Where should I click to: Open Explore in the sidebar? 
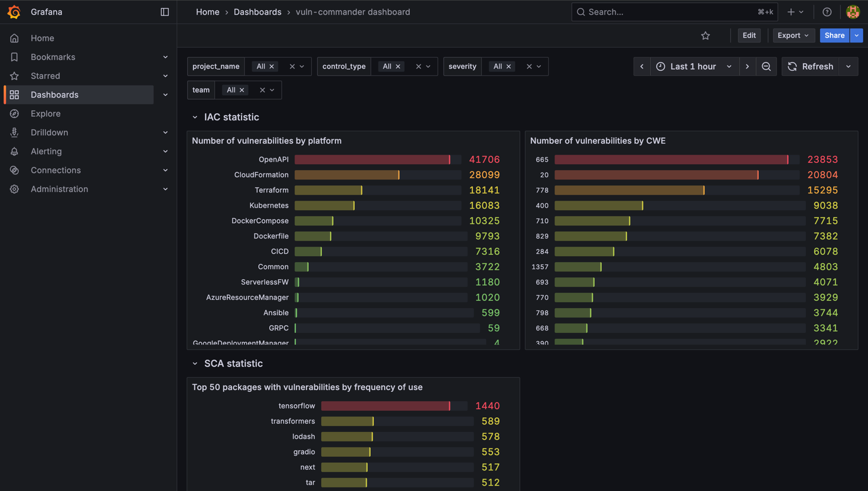[x=45, y=114]
